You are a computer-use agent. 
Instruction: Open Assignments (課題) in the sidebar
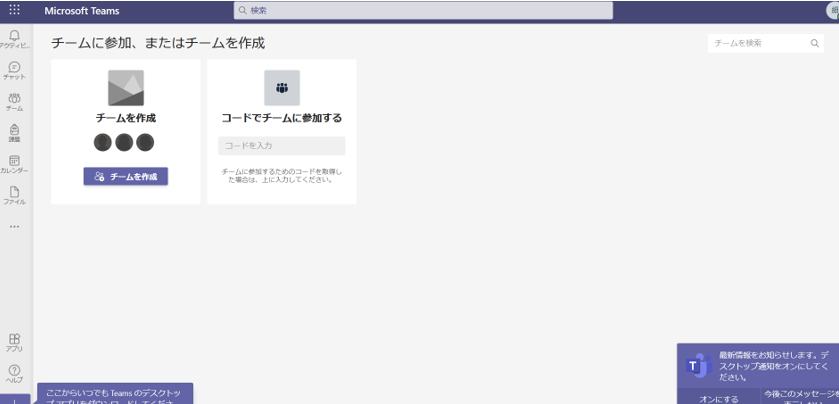click(14, 133)
